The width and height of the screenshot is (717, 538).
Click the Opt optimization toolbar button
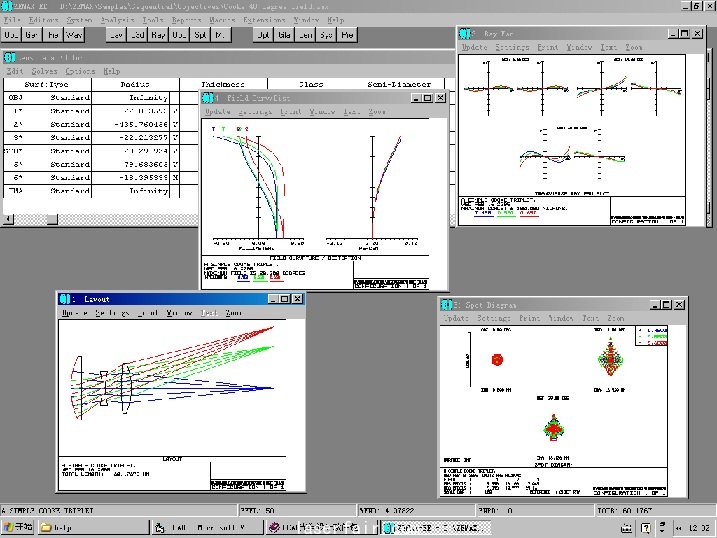[x=263, y=35]
